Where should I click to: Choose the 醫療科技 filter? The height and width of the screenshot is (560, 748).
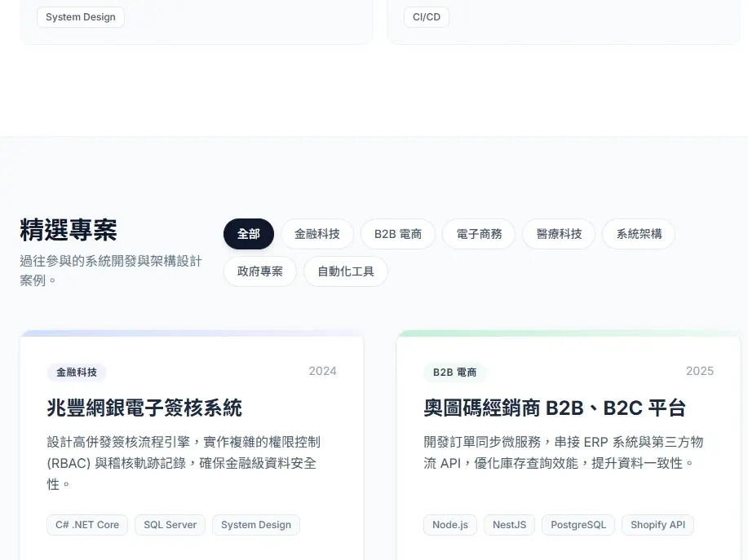pyautogui.click(x=558, y=234)
